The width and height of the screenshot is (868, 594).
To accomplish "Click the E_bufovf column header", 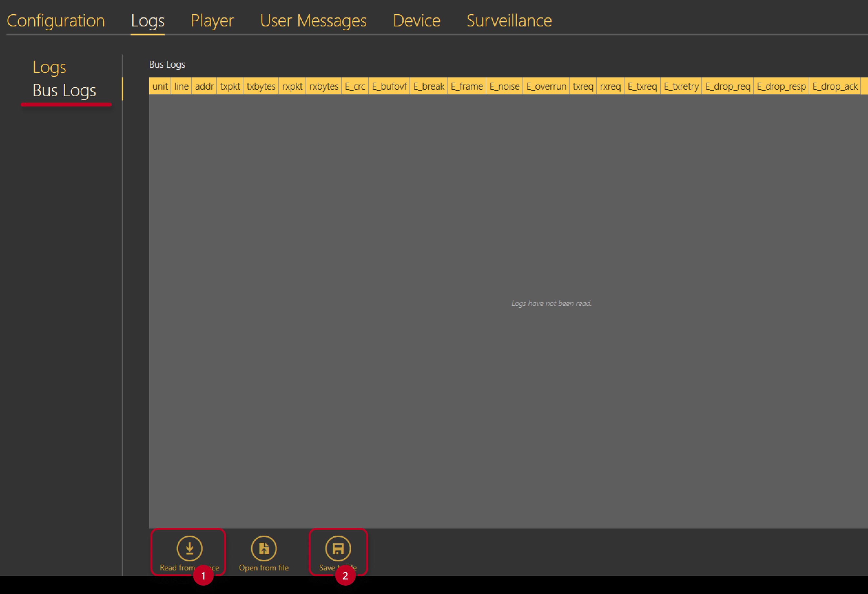I will pyautogui.click(x=389, y=86).
